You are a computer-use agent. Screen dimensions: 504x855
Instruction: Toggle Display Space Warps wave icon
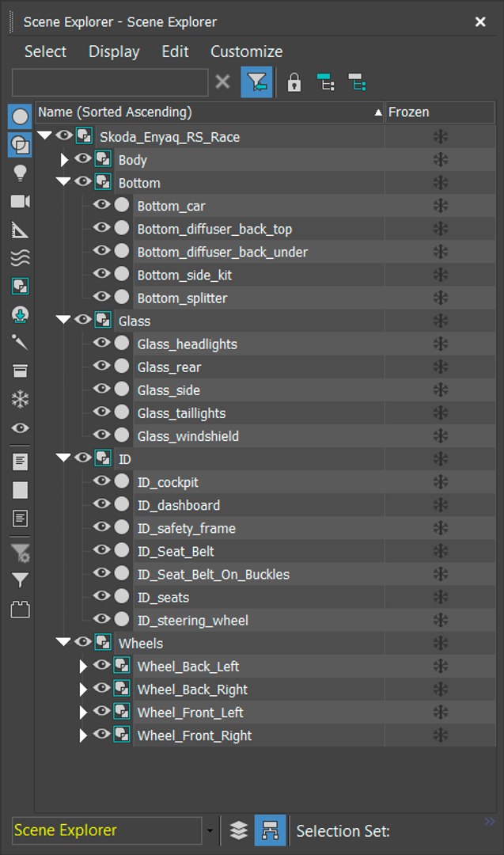coord(20,258)
